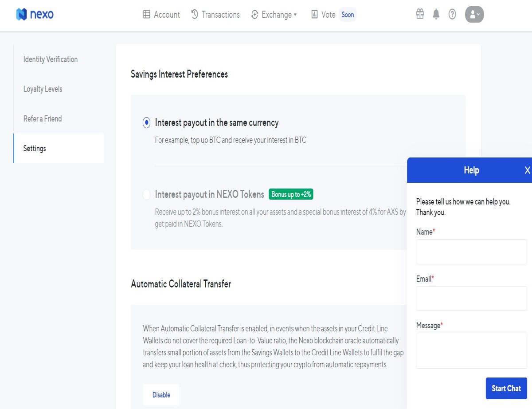Screen dimensions: 532x409
Task: Click text "For example, top up BTC and receive your interest in BTC"
Action: click(231, 140)
